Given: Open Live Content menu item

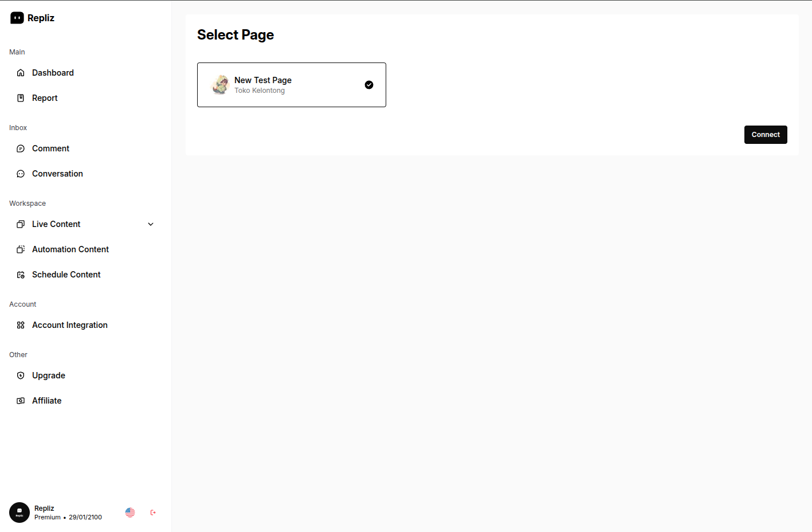Looking at the screenshot, I should coord(56,224).
